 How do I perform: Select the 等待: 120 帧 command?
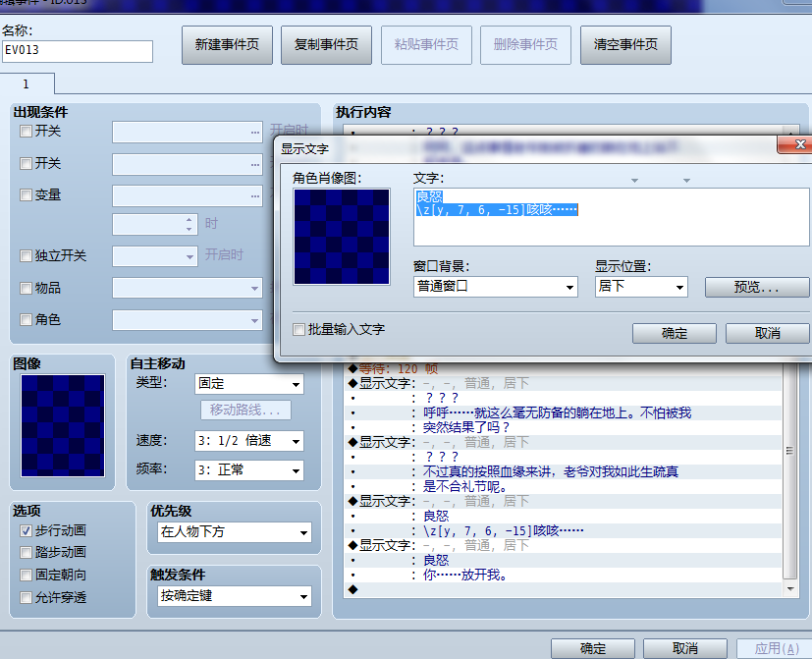tap(564, 369)
